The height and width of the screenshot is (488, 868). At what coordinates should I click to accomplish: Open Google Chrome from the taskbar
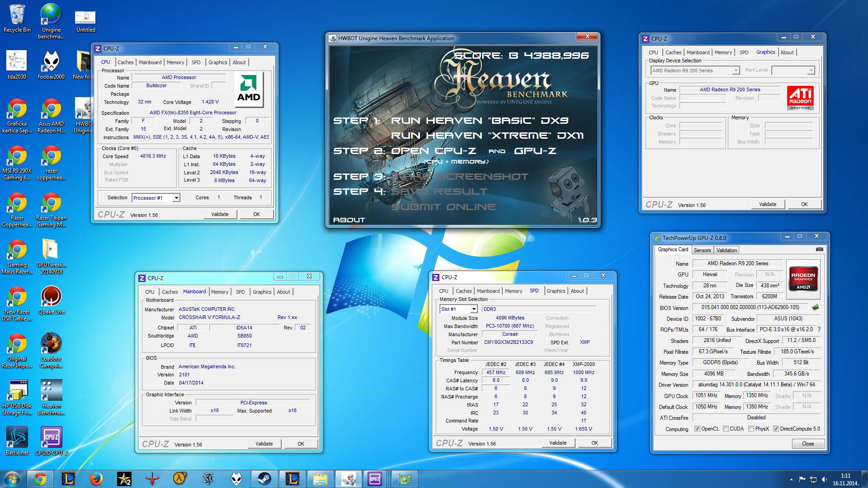(40, 479)
